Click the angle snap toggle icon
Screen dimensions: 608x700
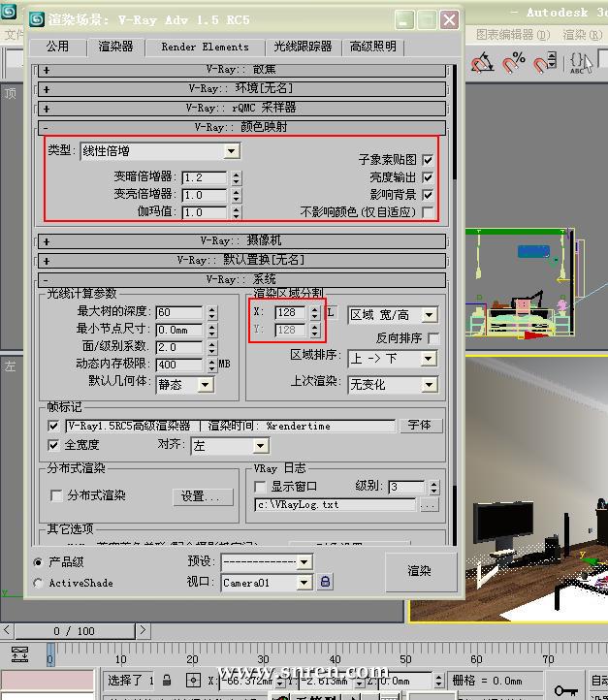482,63
